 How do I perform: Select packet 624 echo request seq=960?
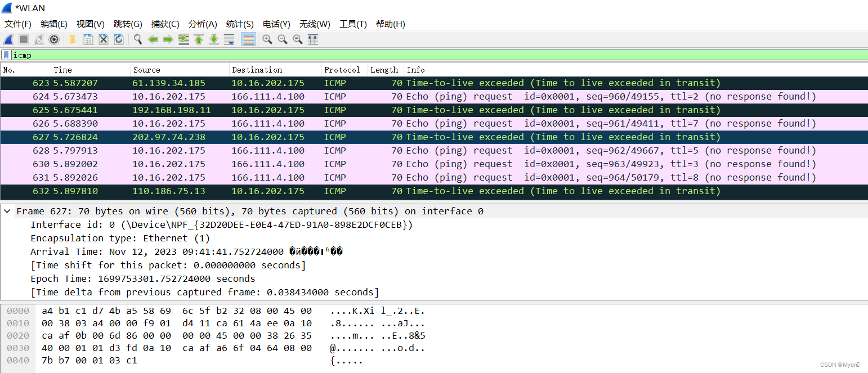(434, 97)
